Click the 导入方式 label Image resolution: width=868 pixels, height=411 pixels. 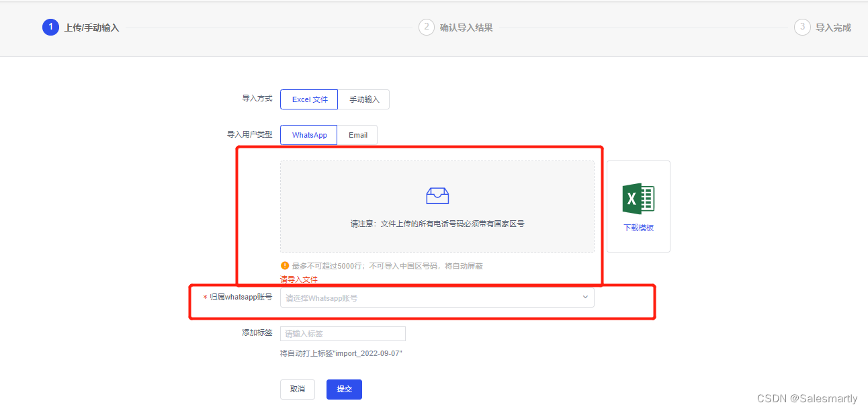(x=257, y=99)
